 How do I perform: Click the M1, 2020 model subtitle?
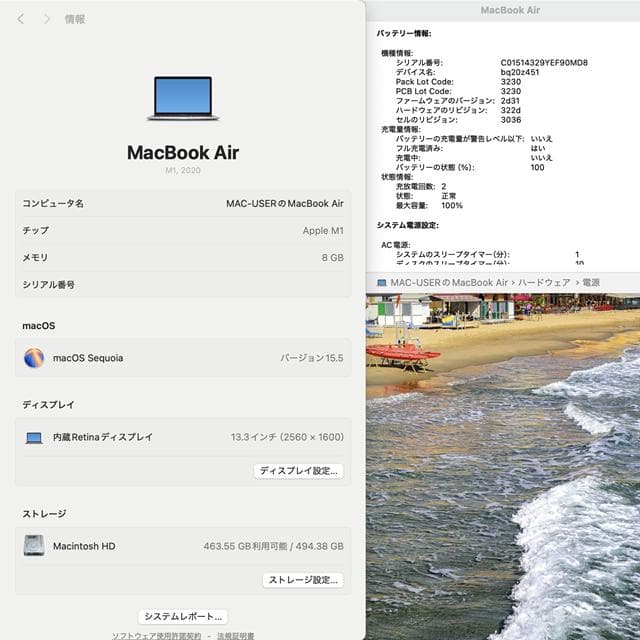click(x=183, y=170)
